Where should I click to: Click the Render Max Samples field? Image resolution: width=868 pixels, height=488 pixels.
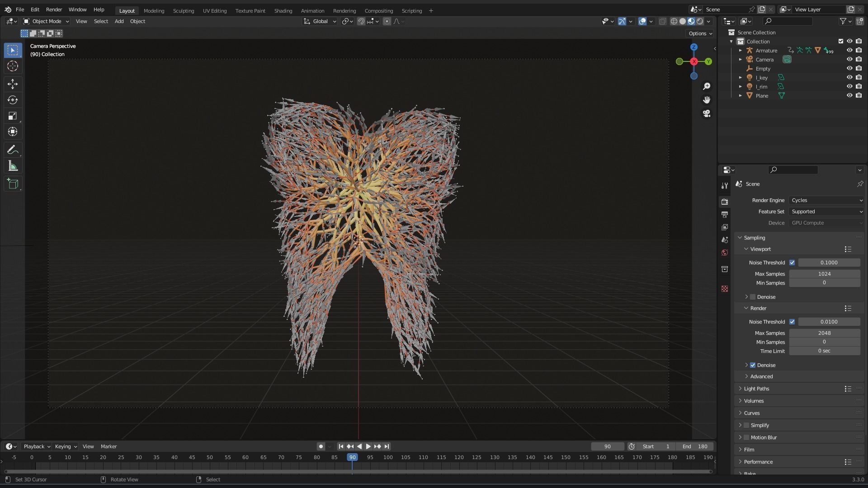point(825,333)
